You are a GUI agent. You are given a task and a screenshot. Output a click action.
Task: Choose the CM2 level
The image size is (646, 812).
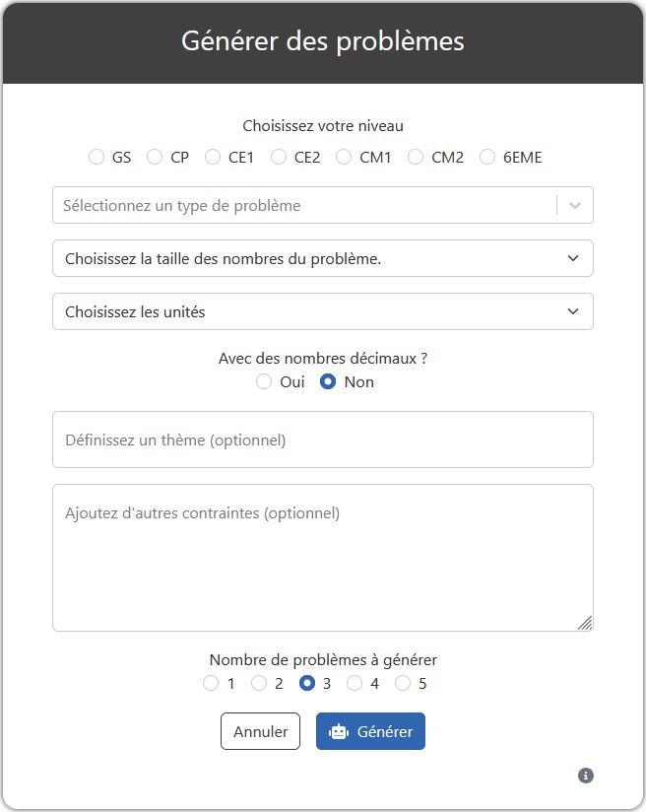point(416,157)
